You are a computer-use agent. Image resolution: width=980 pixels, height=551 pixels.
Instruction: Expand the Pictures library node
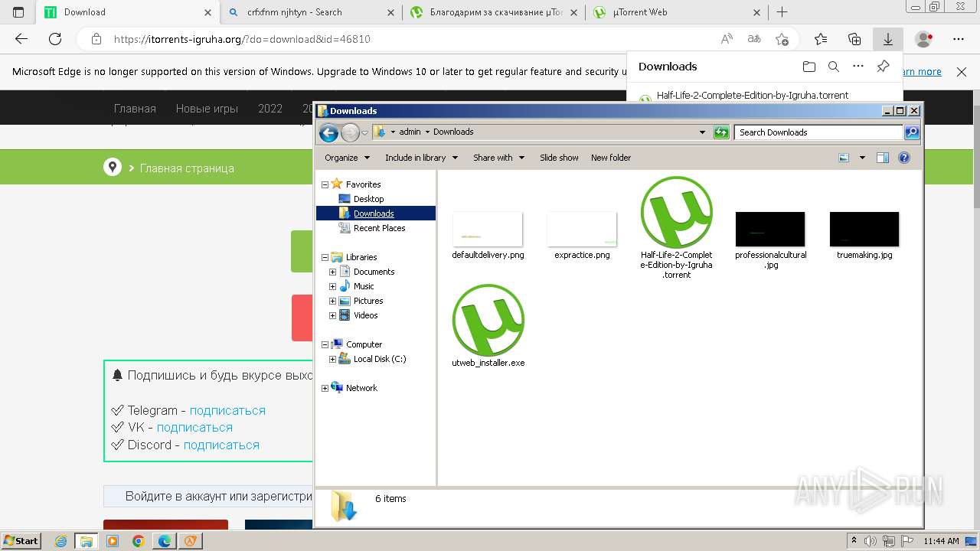(x=332, y=301)
